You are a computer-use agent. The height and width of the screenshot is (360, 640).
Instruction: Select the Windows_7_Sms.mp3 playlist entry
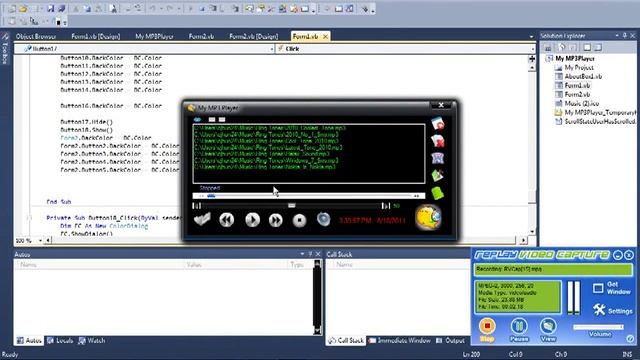click(267, 160)
